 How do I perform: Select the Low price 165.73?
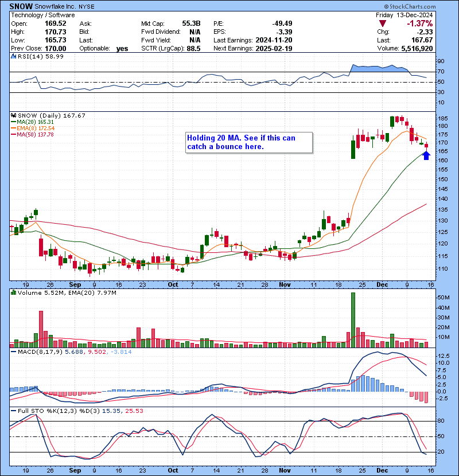[56, 40]
